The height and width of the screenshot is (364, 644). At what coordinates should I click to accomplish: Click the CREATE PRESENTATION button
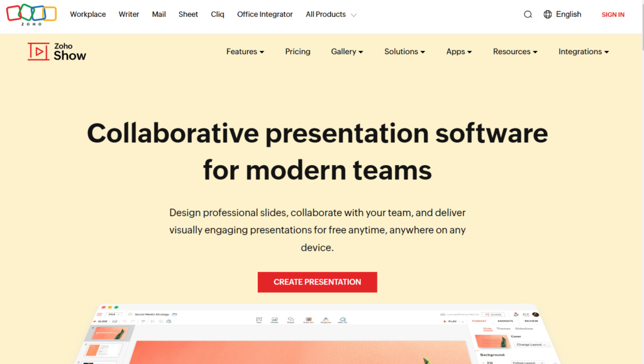tap(318, 282)
